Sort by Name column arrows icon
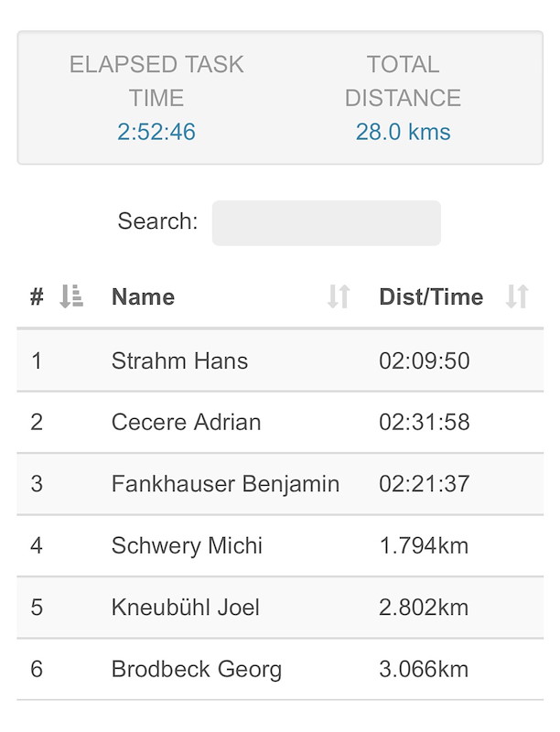 (x=339, y=296)
